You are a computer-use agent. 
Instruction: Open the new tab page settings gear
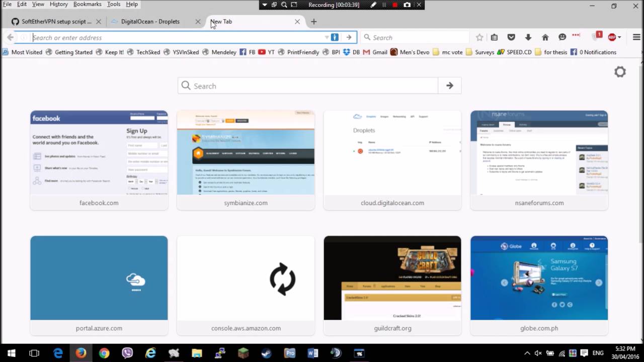click(620, 72)
